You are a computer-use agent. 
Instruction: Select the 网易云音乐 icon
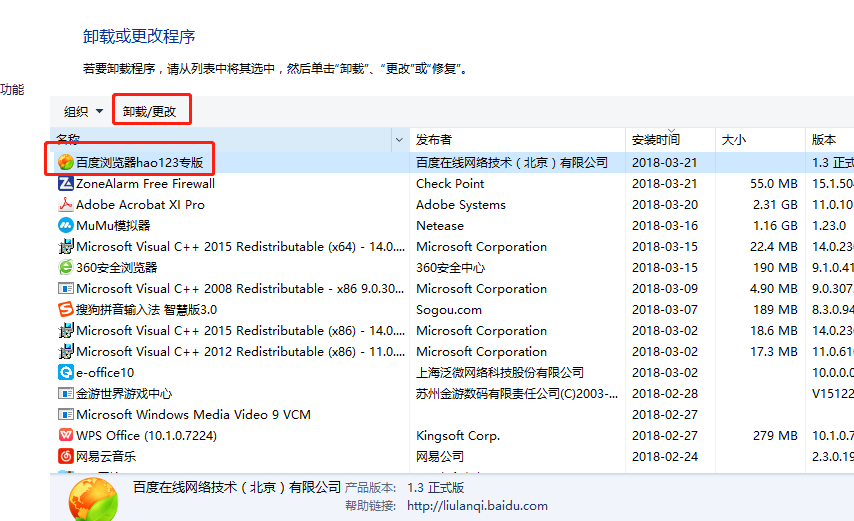[x=66, y=456]
